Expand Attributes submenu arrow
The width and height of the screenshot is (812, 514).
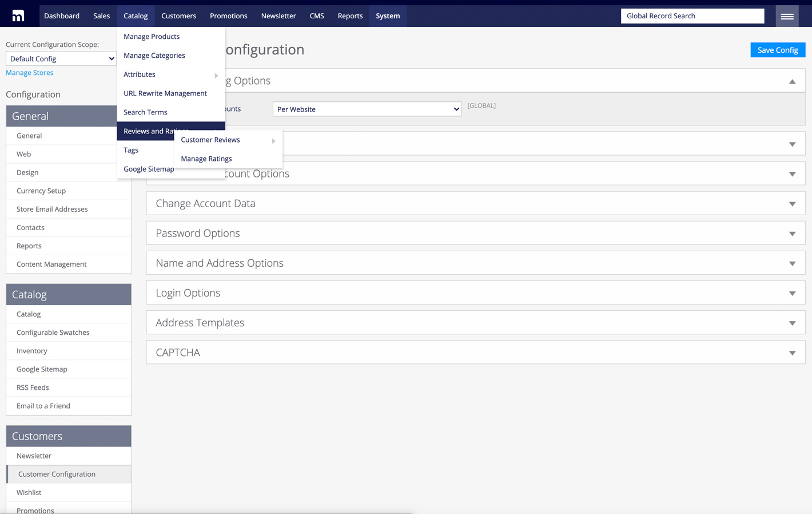click(x=216, y=75)
